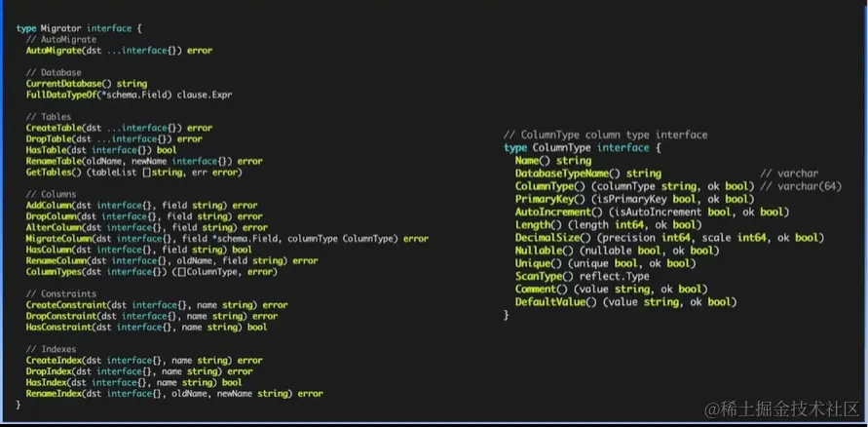Select the HasIndex method line
Viewport: 868px width, 427px height.
pos(134,383)
